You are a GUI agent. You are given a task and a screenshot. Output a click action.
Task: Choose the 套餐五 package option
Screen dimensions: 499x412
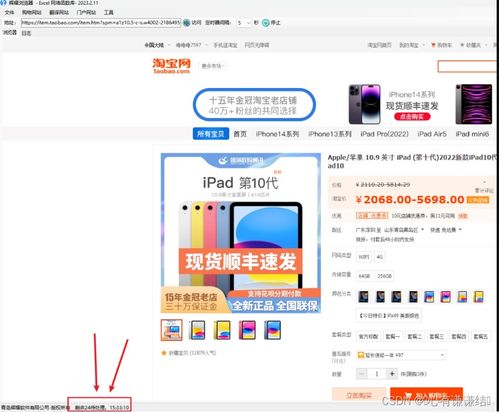coord(481,337)
